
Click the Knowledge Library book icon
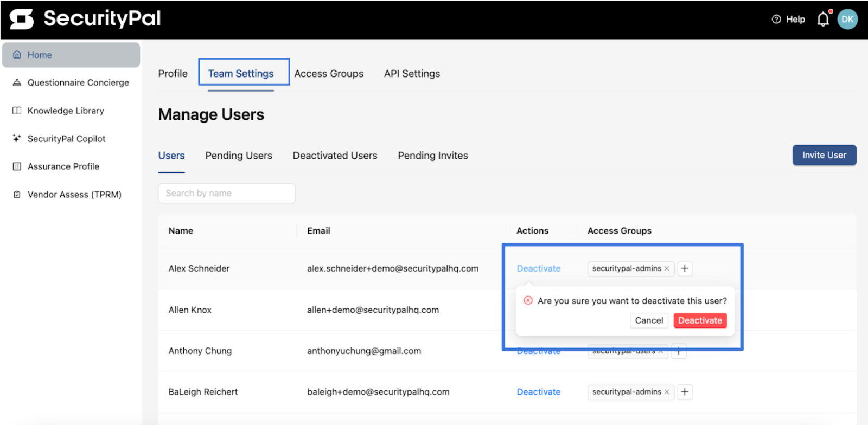point(17,111)
